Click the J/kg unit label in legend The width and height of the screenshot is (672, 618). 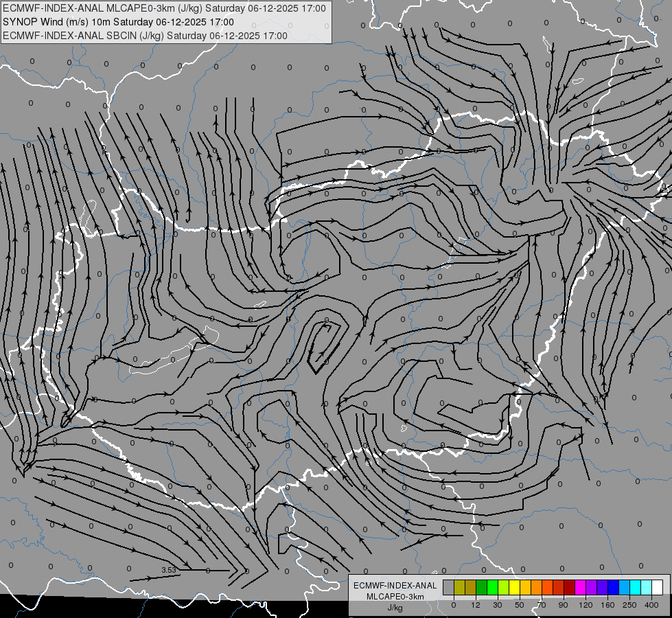click(x=395, y=608)
